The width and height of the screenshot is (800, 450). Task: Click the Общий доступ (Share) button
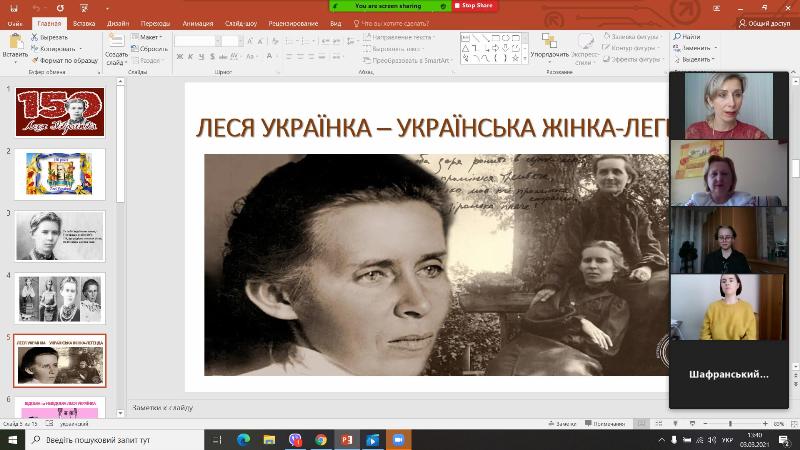(765, 22)
